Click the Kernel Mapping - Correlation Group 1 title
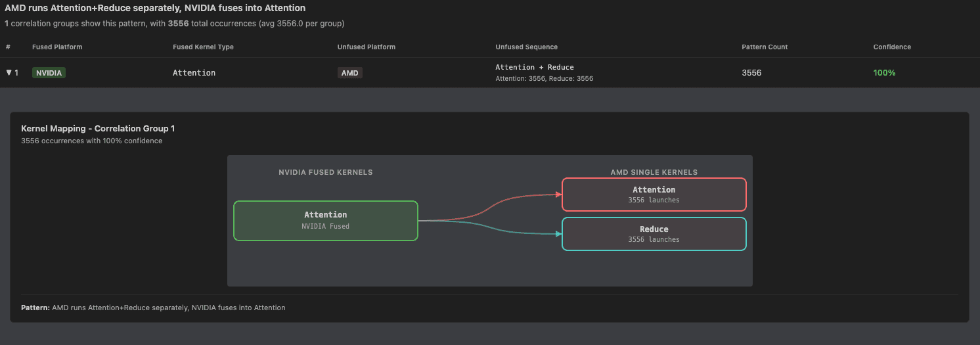This screenshot has width=980, height=345. 98,129
